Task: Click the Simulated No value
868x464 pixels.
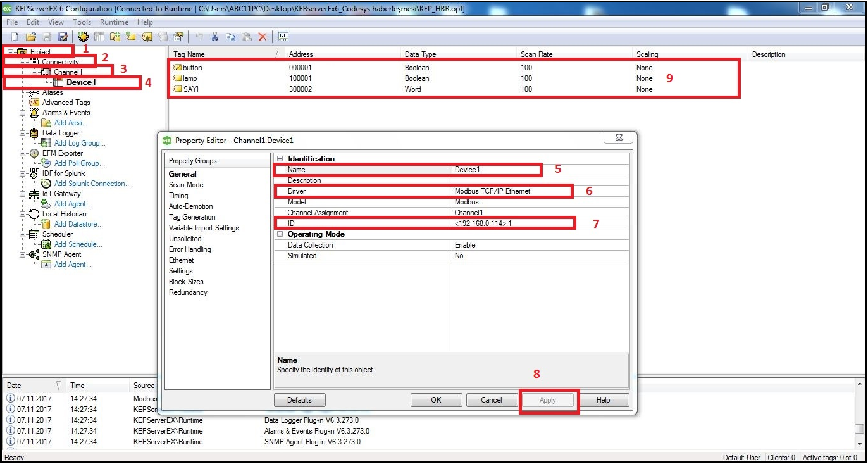Action: pos(541,256)
